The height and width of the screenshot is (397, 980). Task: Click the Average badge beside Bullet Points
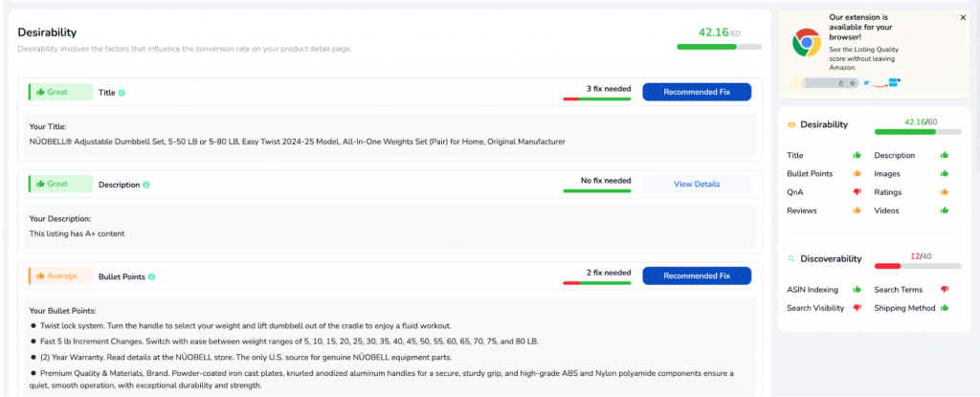pyautogui.click(x=60, y=276)
